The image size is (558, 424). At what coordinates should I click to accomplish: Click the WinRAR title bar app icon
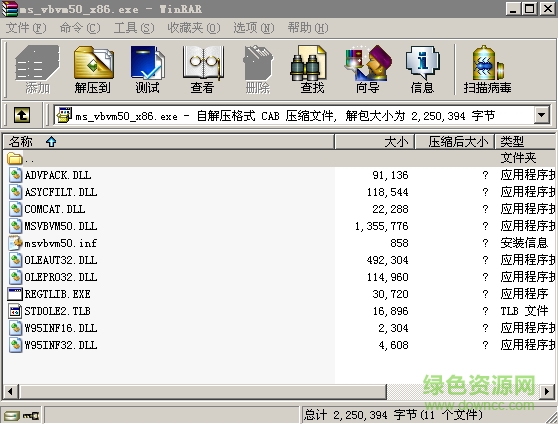(10, 9)
